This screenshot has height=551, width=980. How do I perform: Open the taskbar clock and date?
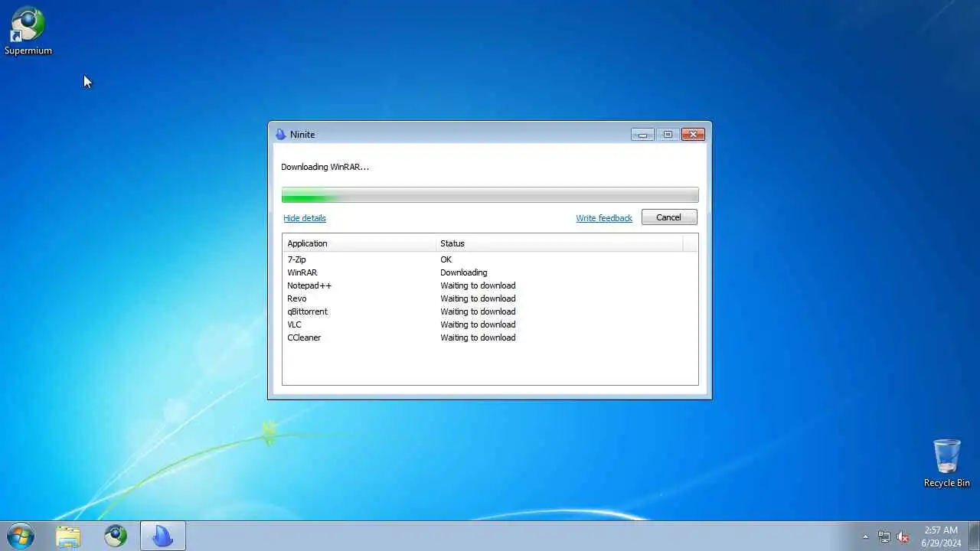click(x=941, y=536)
